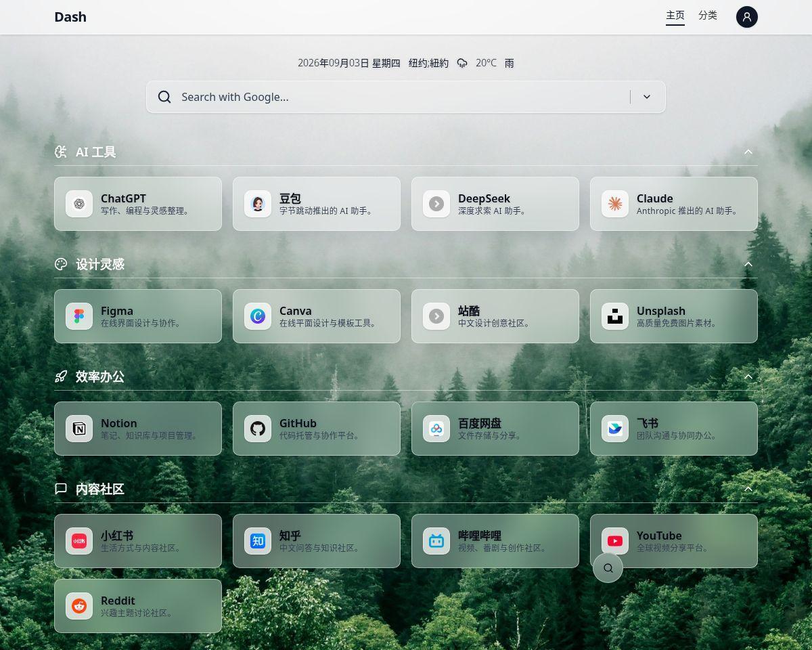Click the 百度网盘 cloud icon
The height and width of the screenshot is (650, 812).
[x=436, y=429]
